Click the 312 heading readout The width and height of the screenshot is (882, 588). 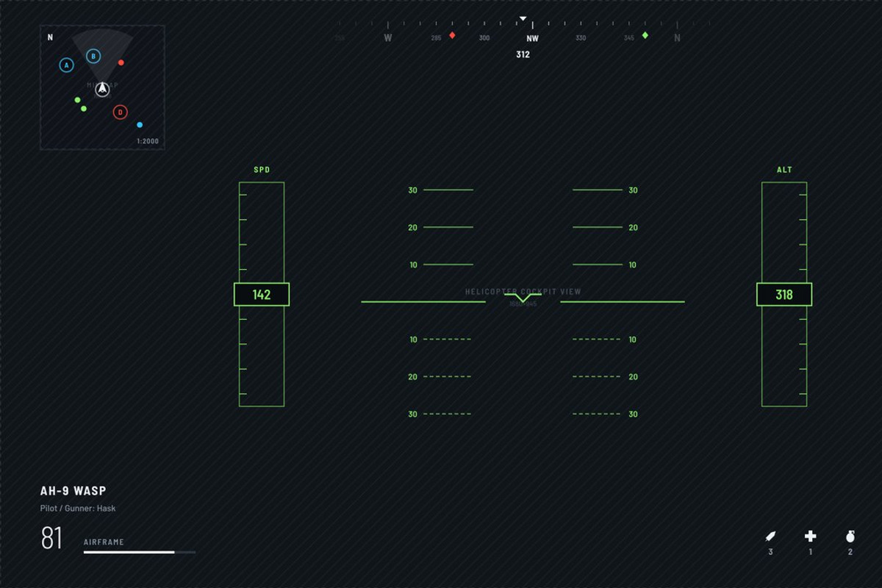[x=523, y=54]
